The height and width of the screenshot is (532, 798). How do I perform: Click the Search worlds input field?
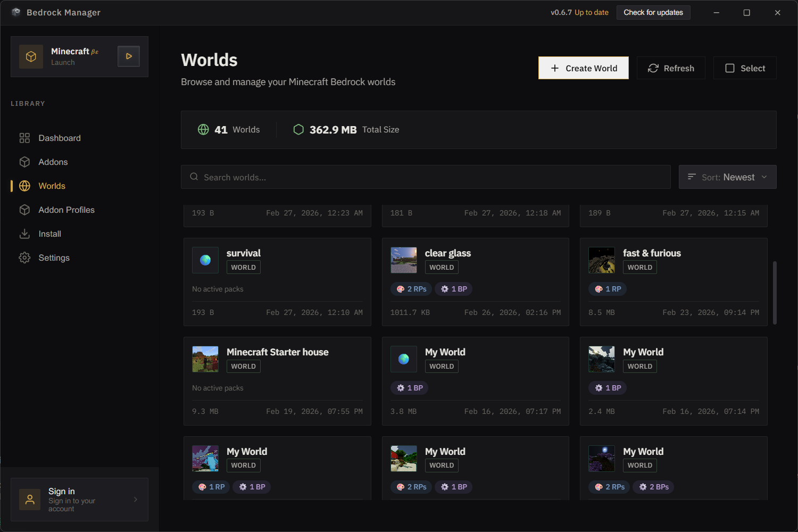click(426, 177)
